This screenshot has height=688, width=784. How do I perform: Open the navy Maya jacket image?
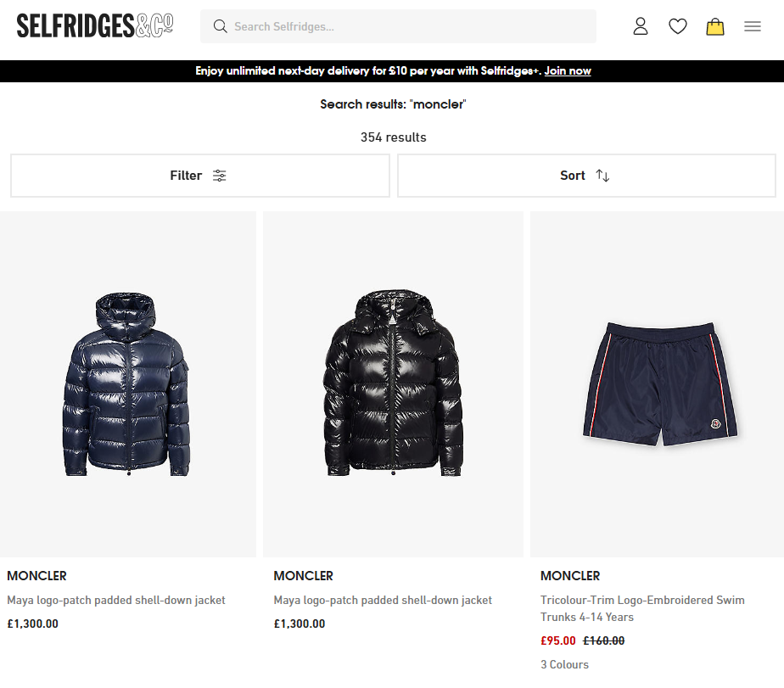tap(127, 384)
